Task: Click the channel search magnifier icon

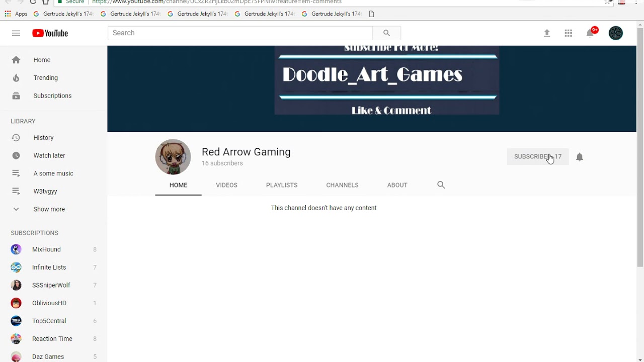Action: click(x=441, y=185)
